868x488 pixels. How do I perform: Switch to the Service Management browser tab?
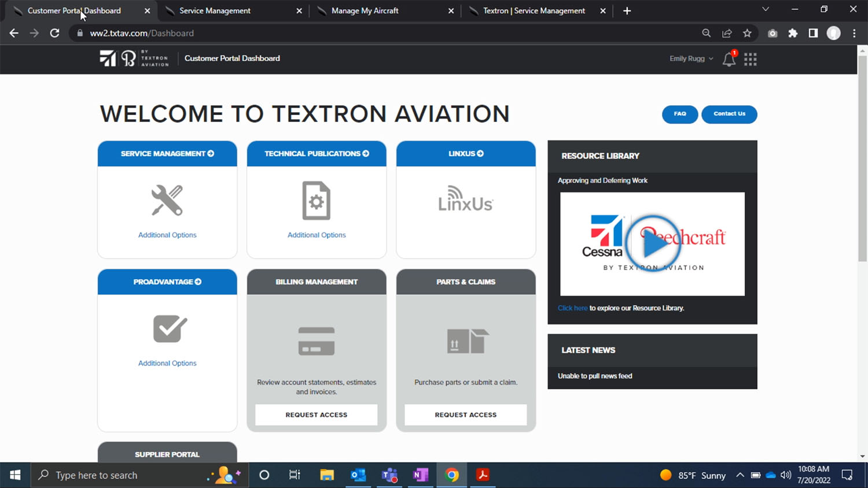215,11
